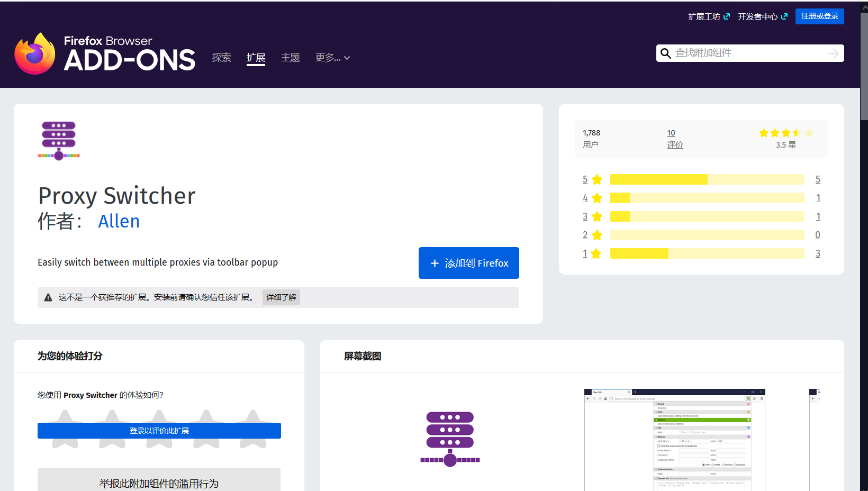This screenshot has width=868, height=491.
Task: Click the 3-star rating bar
Action: [x=707, y=216]
